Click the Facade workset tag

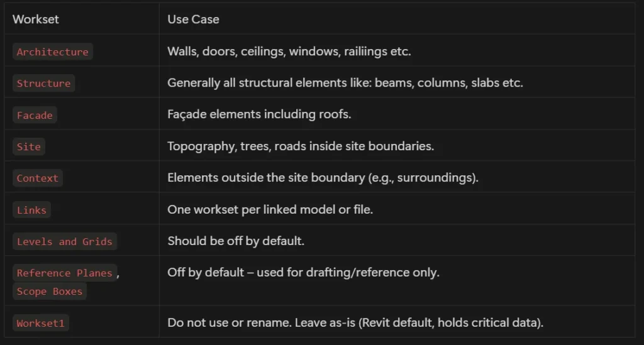tap(35, 115)
